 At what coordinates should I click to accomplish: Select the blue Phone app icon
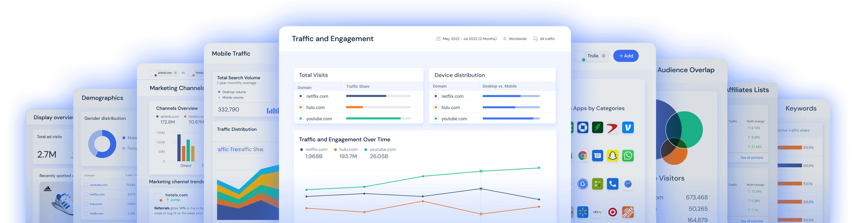pyautogui.click(x=612, y=184)
